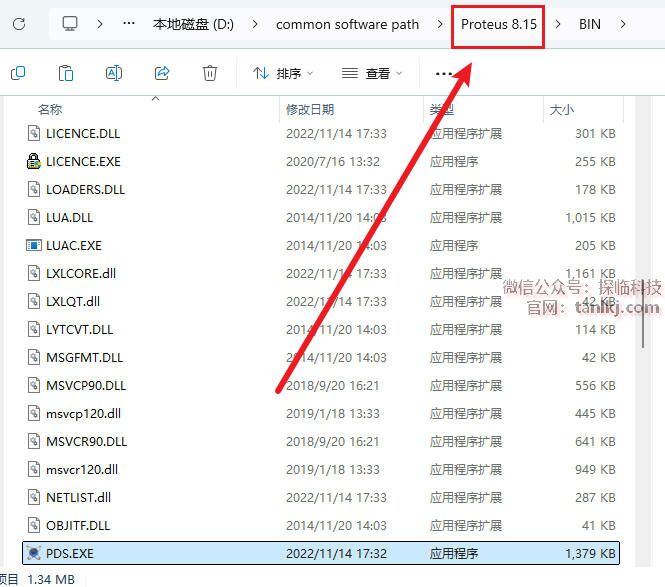Click the MSVCP90.DLL file icon
Image resolution: width=665 pixels, height=587 pixels.
[34, 386]
